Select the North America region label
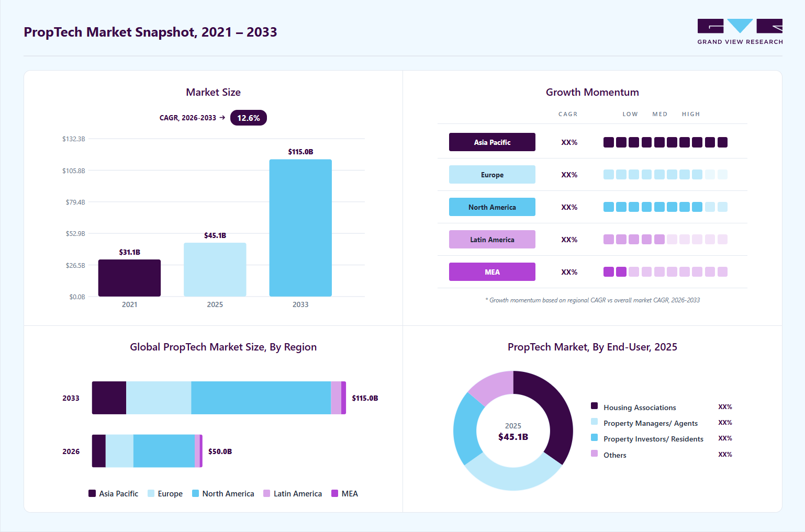Image resolution: width=805 pixels, height=532 pixels. (492, 207)
